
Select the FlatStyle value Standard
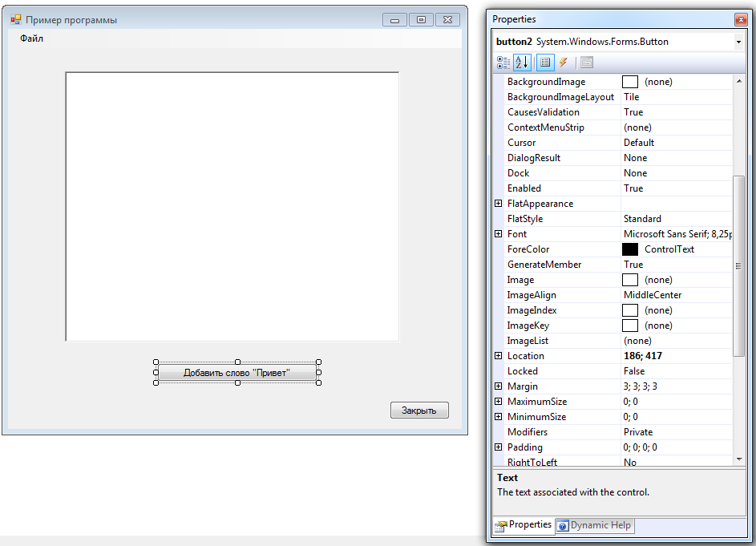point(642,219)
